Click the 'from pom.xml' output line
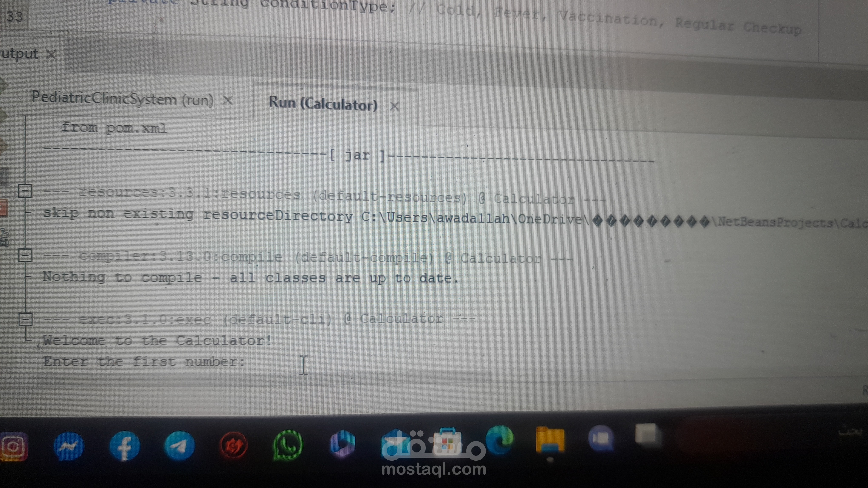Viewport: 868px width, 488px height. (114, 128)
